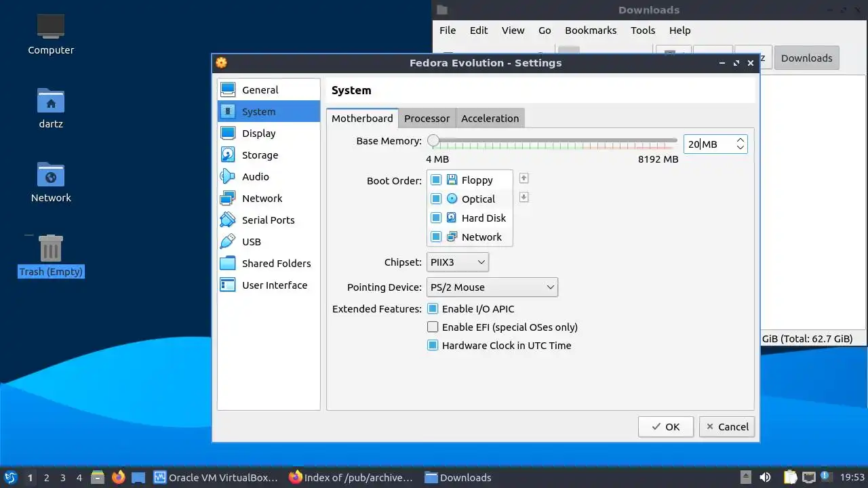The height and width of the screenshot is (488, 868).
Task: Switch to Oracle VM VirtualBox taskbar window
Action: tap(216, 478)
